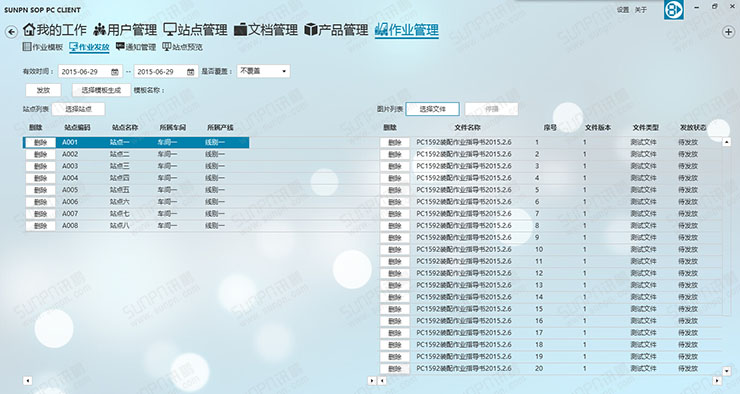Click the 选择文件 button
The width and height of the screenshot is (740, 394).
[x=432, y=109]
